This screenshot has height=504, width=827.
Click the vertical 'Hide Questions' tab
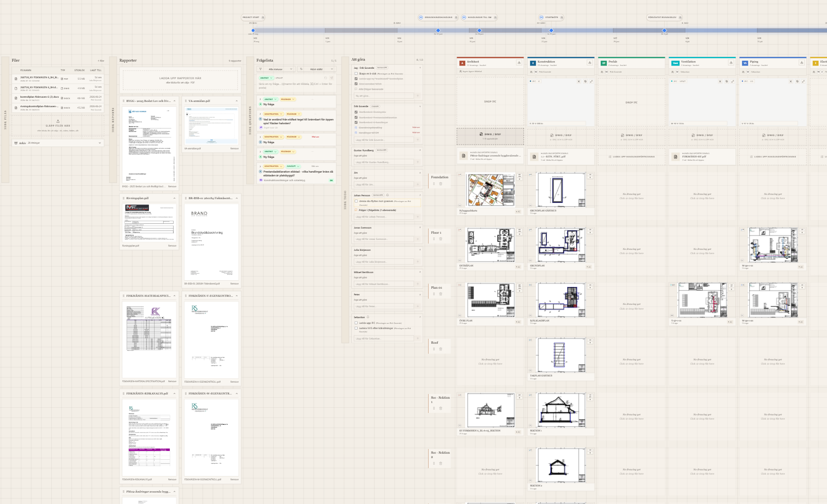click(x=250, y=120)
